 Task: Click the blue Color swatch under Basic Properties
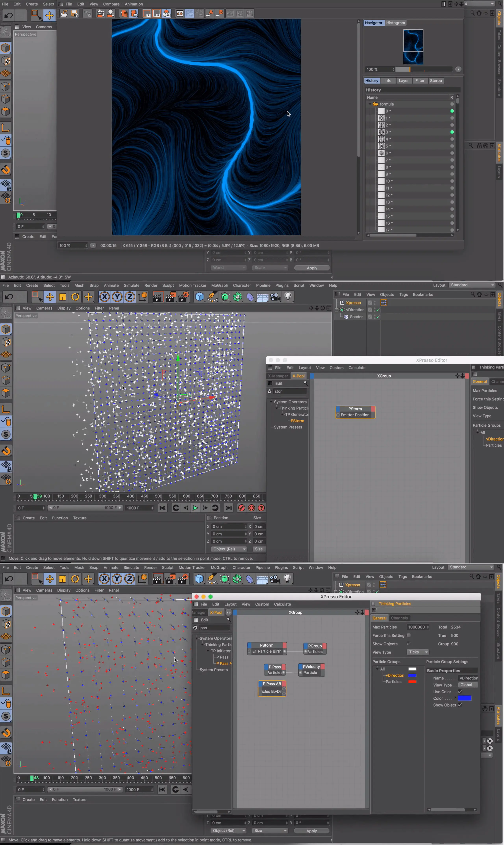pos(465,698)
